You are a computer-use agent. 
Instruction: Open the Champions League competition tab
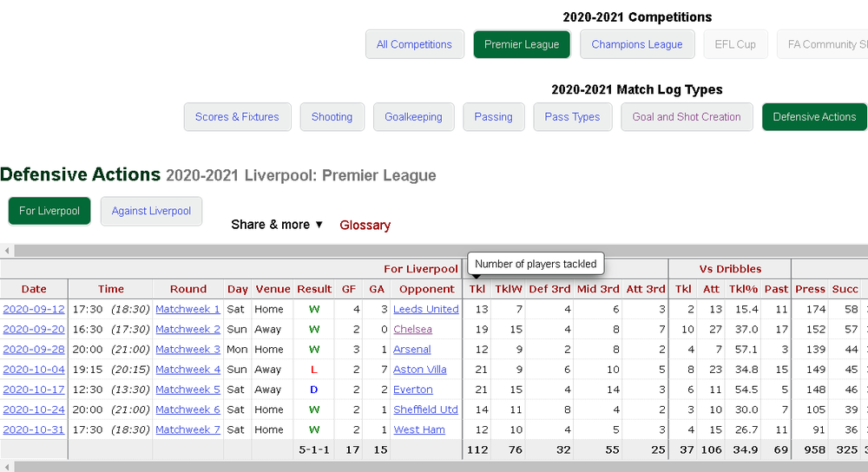point(636,44)
